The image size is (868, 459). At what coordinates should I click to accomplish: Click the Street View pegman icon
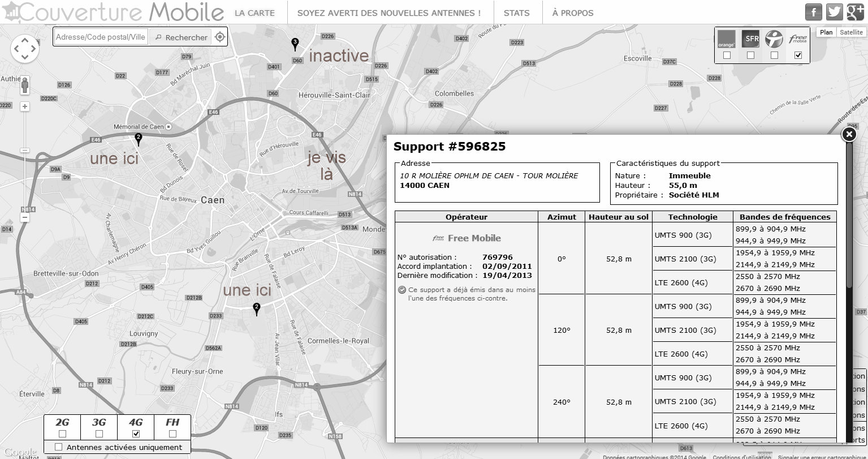[25, 87]
